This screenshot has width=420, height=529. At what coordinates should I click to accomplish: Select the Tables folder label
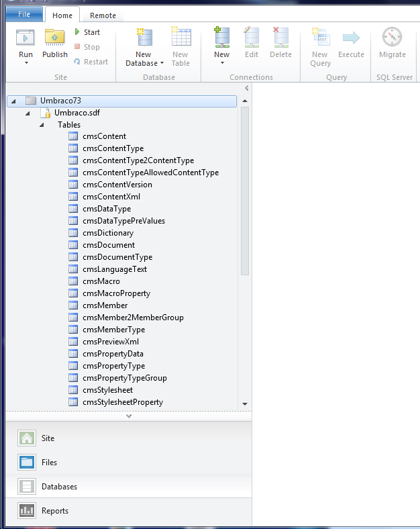click(69, 125)
